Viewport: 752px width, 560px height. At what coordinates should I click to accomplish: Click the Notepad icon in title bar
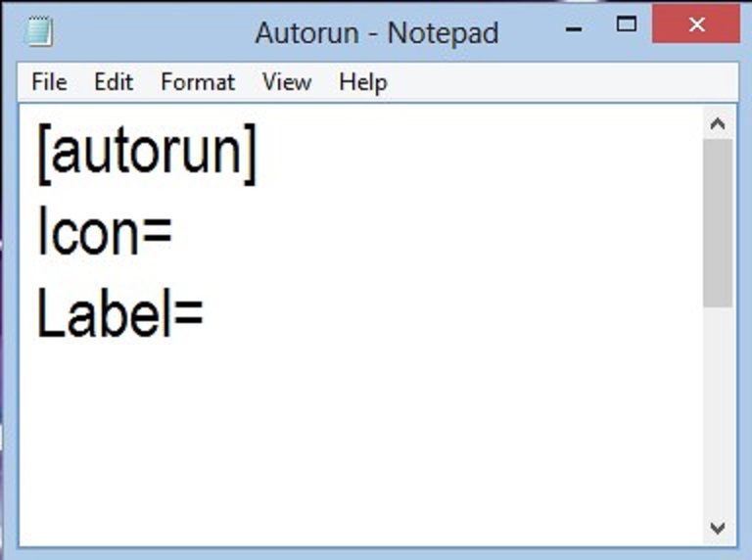point(39,31)
